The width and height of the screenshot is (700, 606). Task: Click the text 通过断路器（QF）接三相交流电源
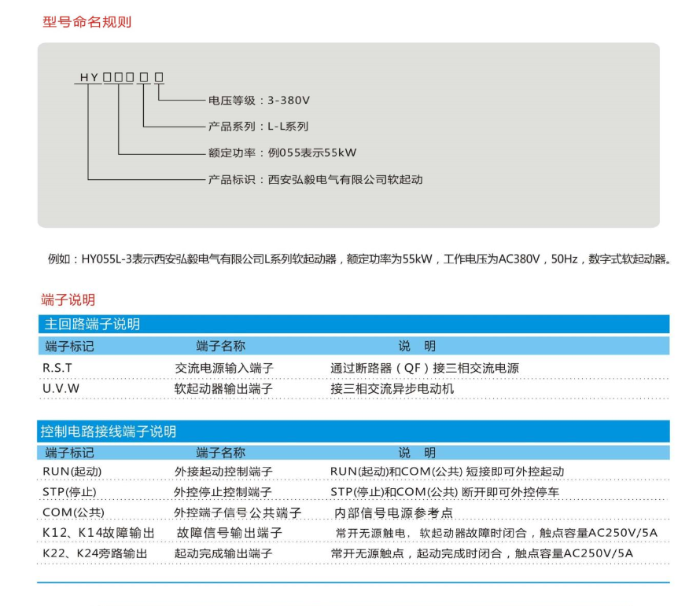tap(425, 368)
